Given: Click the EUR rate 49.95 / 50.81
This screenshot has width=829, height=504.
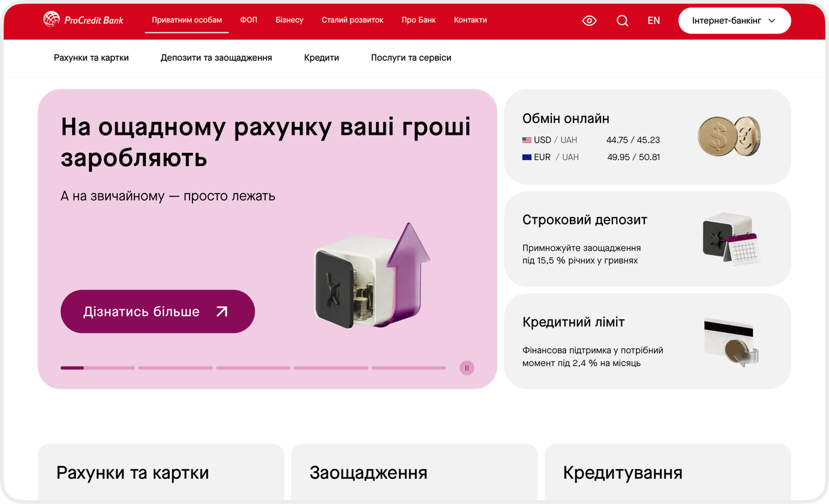Looking at the screenshot, I should click(633, 157).
